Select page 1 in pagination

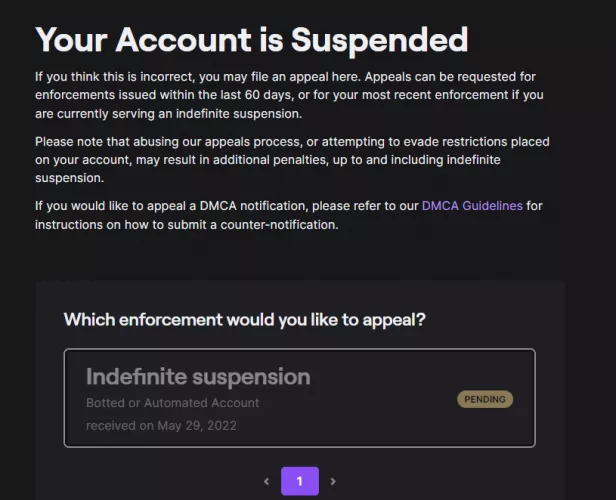(299, 481)
